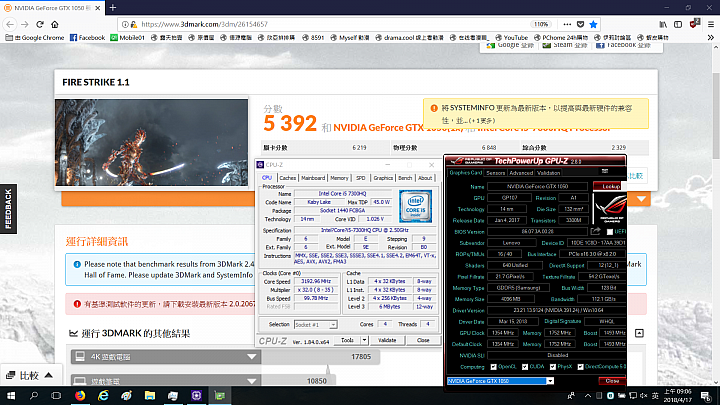
Task: Open the 8591 bookmark
Action: (x=313, y=38)
